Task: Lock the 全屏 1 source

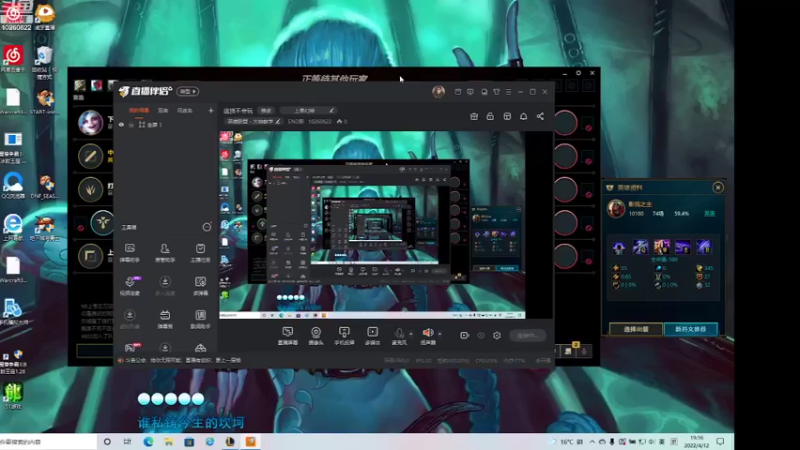Action: tap(131, 124)
